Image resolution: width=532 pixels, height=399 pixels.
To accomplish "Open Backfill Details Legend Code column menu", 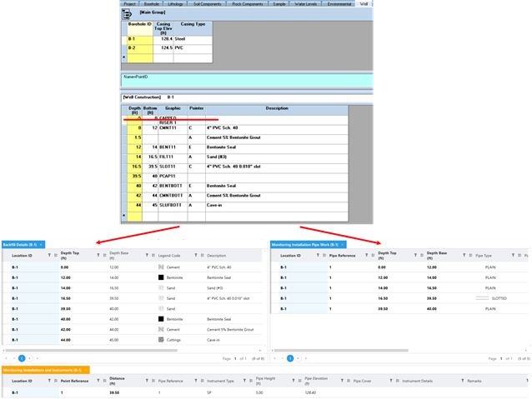I will pos(203,255).
